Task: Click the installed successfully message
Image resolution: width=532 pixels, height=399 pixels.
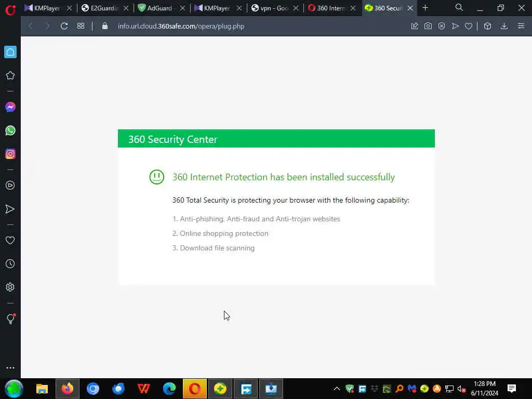Action: tap(283, 177)
